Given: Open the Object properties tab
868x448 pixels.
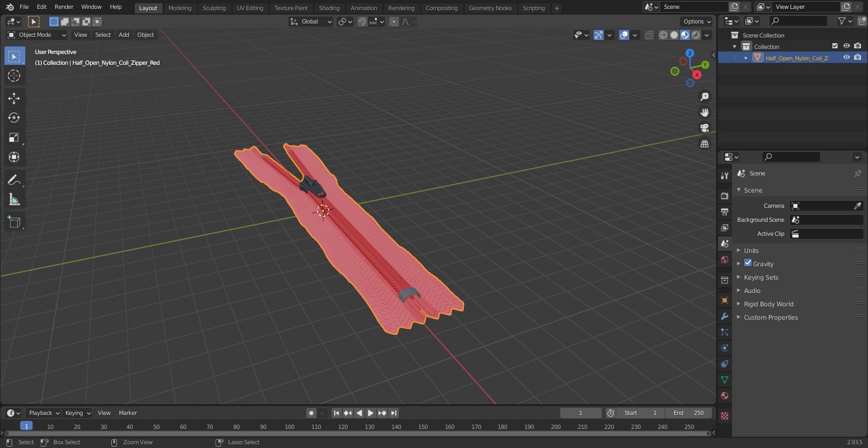Looking at the screenshot, I should pyautogui.click(x=724, y=301).
